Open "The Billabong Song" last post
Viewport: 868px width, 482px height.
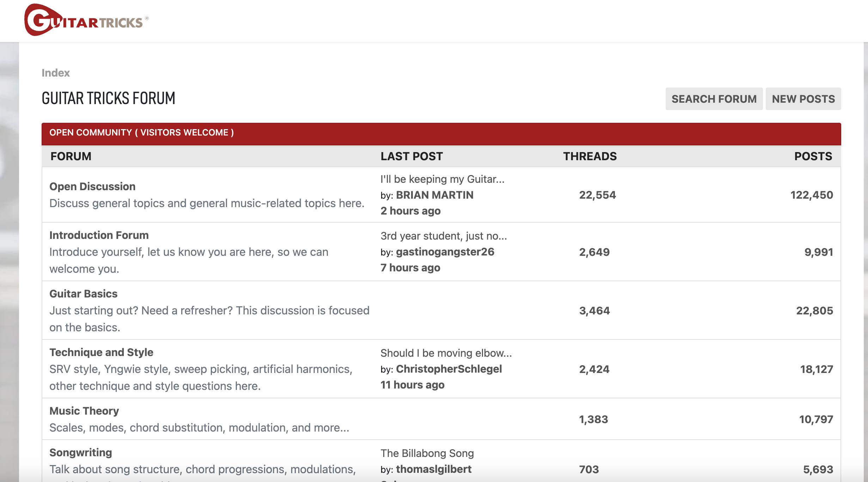click(427, 453)
